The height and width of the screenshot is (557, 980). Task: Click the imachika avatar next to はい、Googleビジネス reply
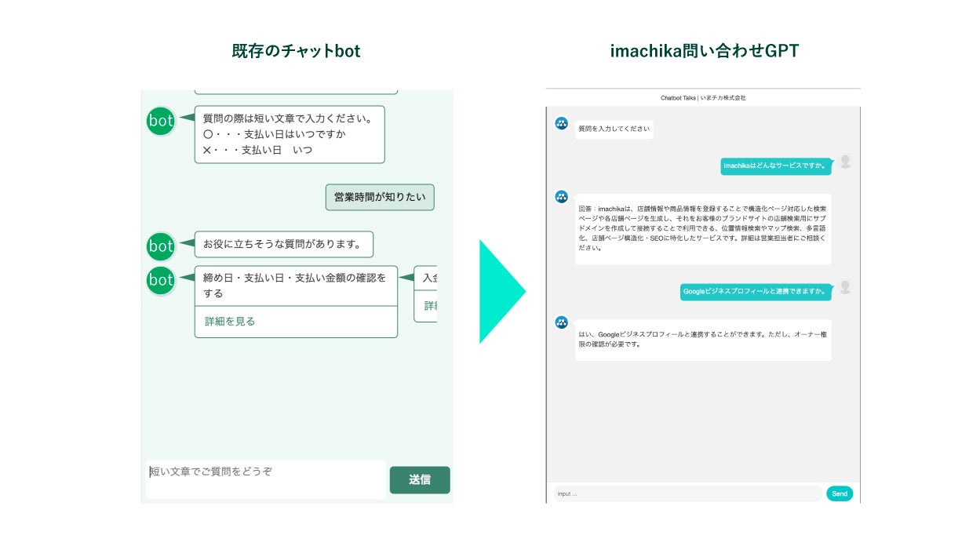[x=562, y=322]
